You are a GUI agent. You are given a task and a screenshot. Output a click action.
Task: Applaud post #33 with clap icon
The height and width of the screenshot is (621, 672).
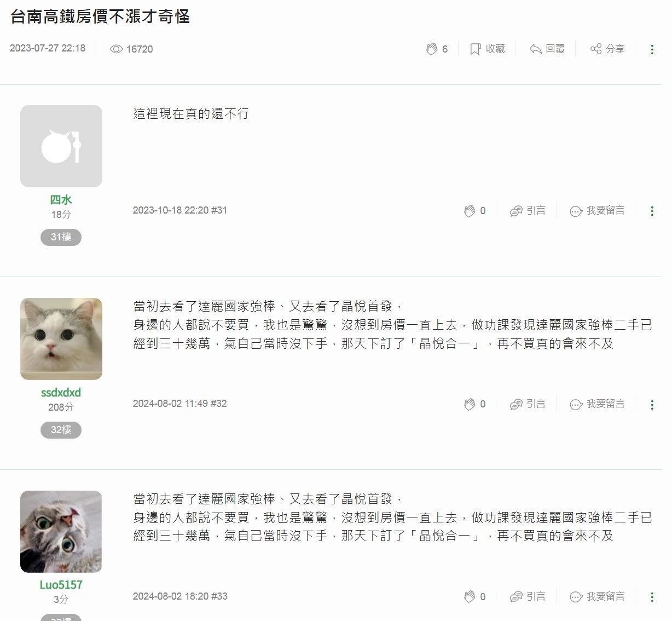pos(470,596)
